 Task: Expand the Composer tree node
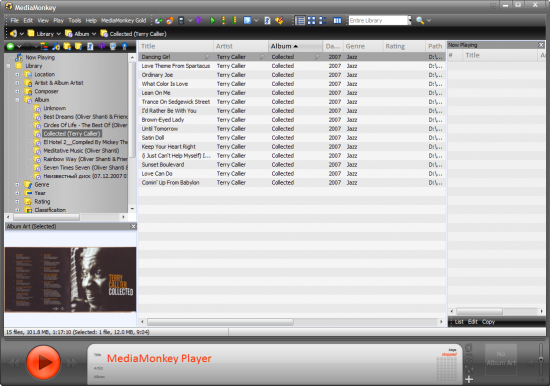(x=17, y=91)
